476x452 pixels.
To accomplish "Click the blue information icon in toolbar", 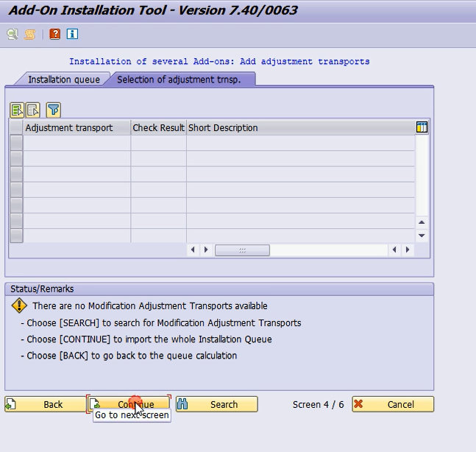I will (x=72, y=34).
